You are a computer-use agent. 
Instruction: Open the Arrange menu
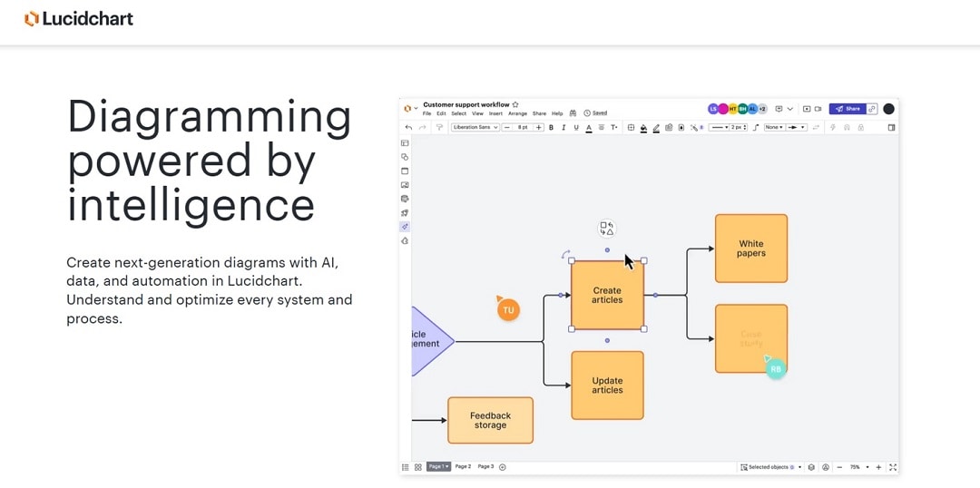pos(517,113)
